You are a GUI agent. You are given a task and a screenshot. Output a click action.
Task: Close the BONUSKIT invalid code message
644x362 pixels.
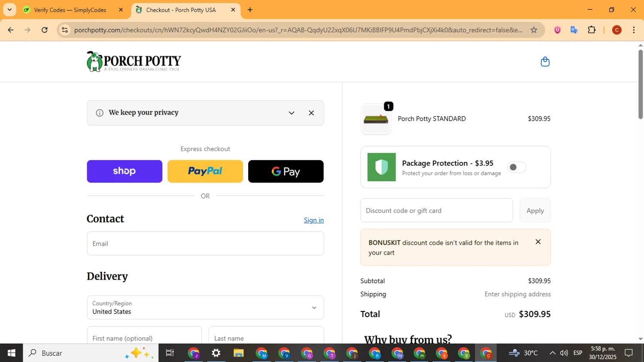coord(538,242)
